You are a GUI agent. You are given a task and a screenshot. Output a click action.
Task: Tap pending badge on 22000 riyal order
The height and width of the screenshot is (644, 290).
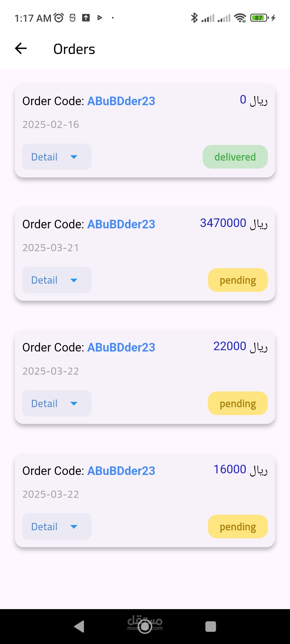[x=238, y=403]
